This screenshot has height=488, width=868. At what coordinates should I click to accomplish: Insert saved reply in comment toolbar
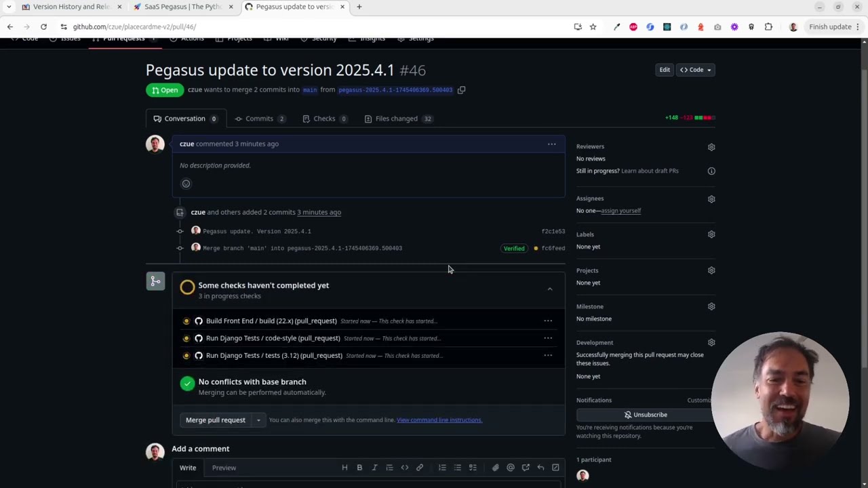tap(540, 468)
